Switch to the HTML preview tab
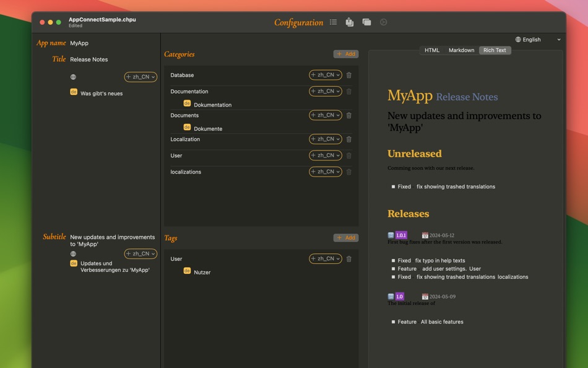The width and height of the screenshot is (588, 368). [431, 50]
